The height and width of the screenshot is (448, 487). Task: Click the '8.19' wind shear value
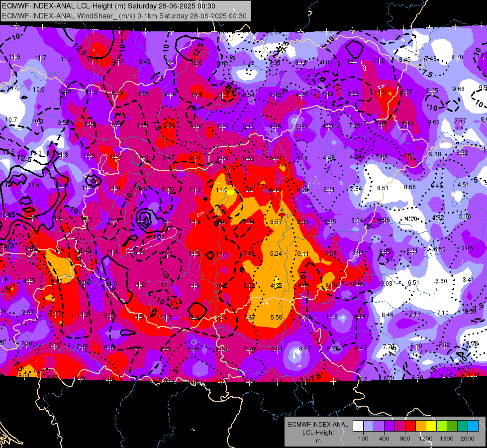416,346
